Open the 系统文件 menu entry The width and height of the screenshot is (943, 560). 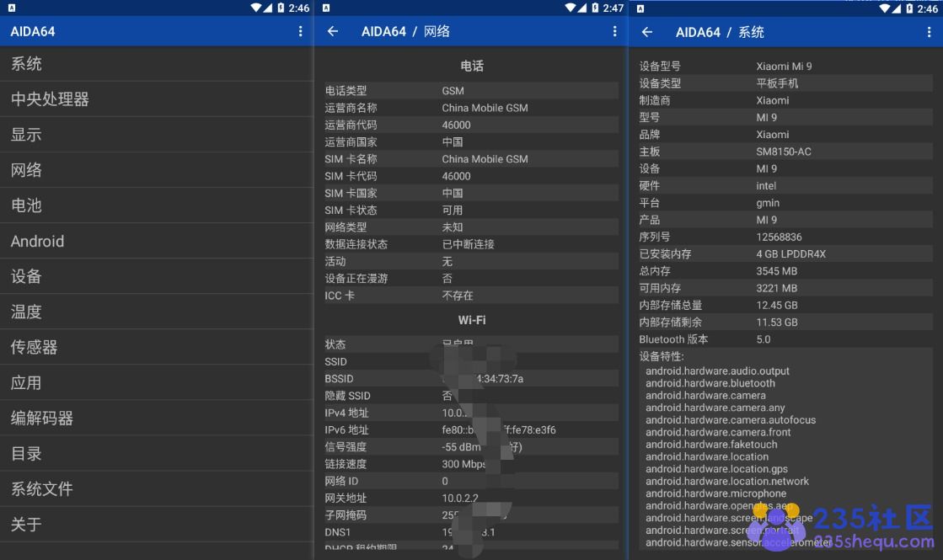157,489
